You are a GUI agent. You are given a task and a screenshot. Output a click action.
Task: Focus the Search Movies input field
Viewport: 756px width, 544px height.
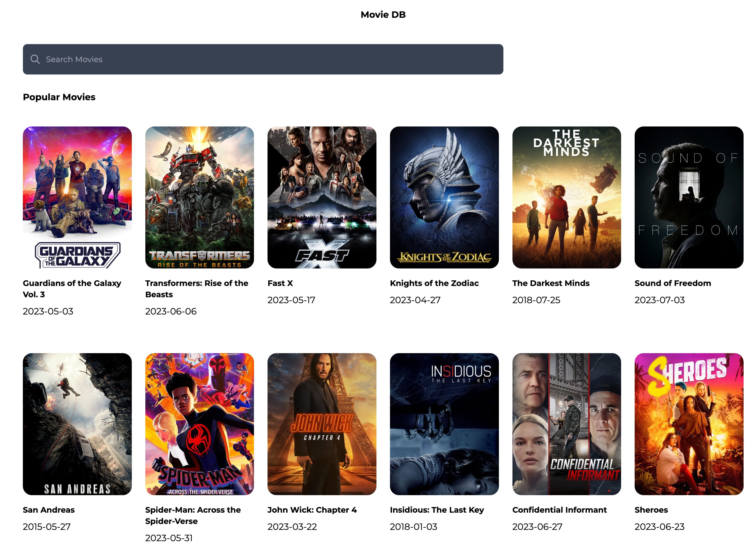(263, 59)
